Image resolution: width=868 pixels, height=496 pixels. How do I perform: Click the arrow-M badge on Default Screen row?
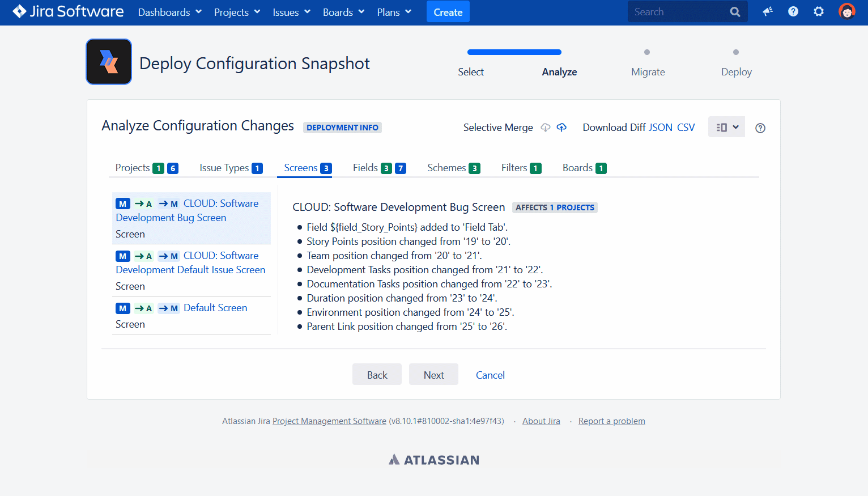(x=168, y=308)
